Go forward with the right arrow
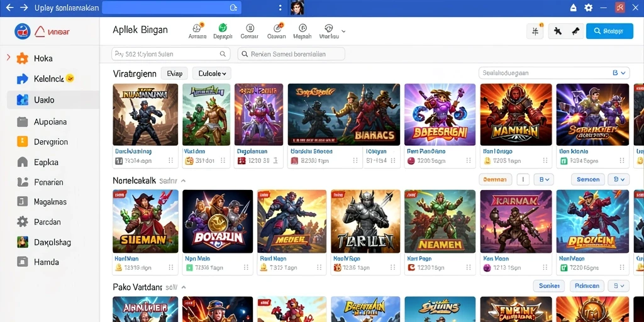Image resolution: width=644 pixels, height=322 pixels. (24, 8)
